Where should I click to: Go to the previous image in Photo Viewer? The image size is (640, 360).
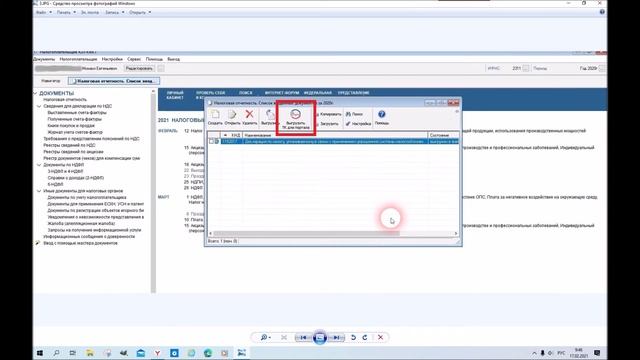tap(303, 338)
